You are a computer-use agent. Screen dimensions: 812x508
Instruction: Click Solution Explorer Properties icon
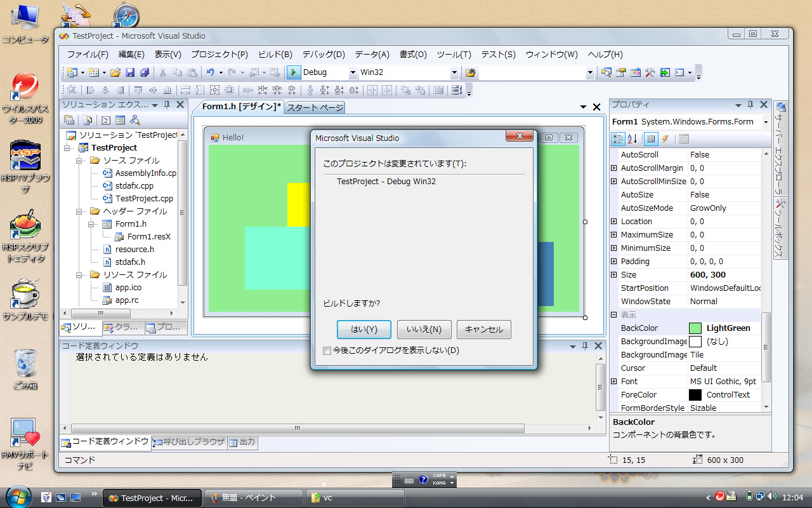pos(69,120)
